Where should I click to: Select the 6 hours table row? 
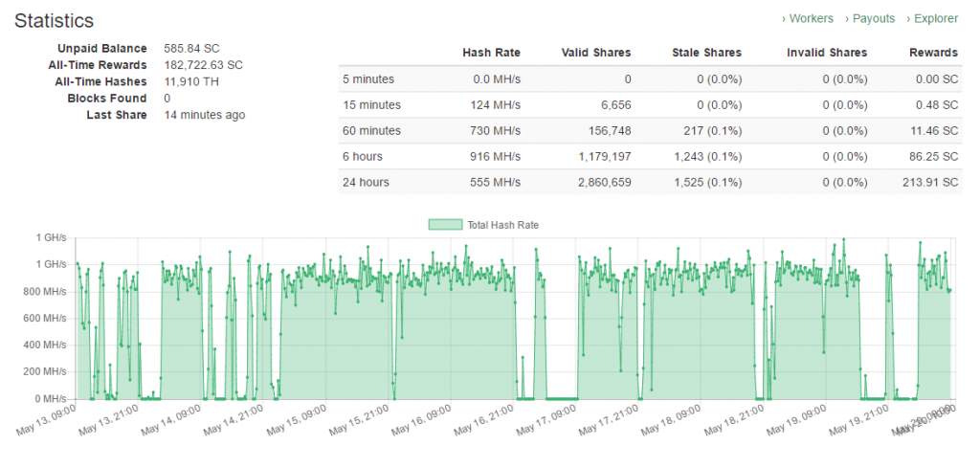(x=649, y=156)
